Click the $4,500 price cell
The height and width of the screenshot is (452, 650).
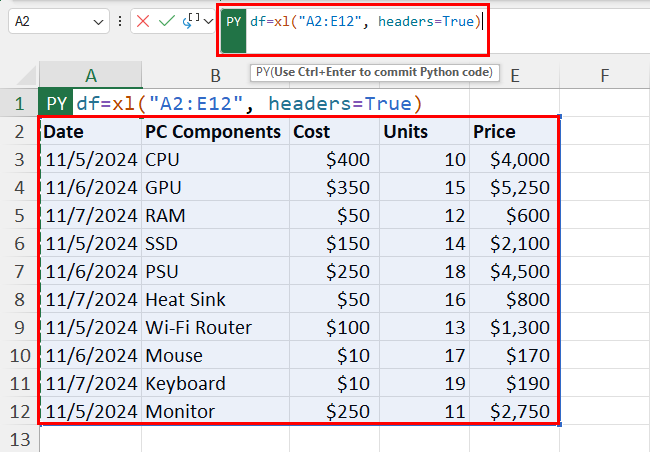[x=514, y=271]
